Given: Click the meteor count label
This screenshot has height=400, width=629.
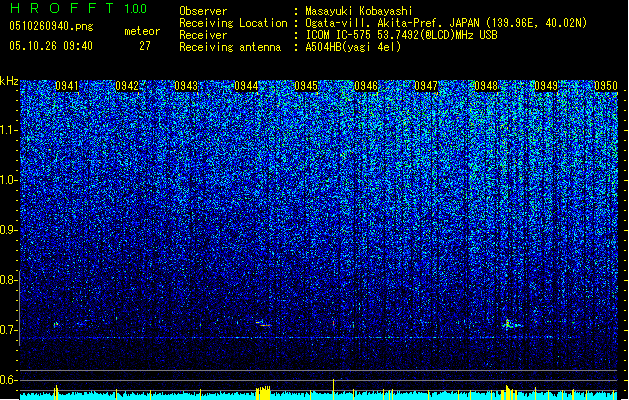Looking at the screenshot, I should click(x=142, y=31).
